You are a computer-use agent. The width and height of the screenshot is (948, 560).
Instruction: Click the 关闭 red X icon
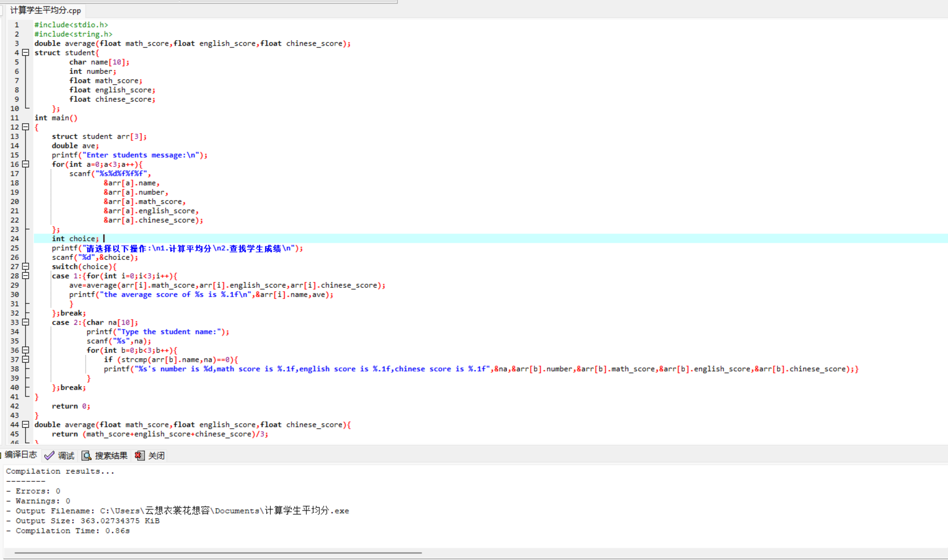pos(139,455)
